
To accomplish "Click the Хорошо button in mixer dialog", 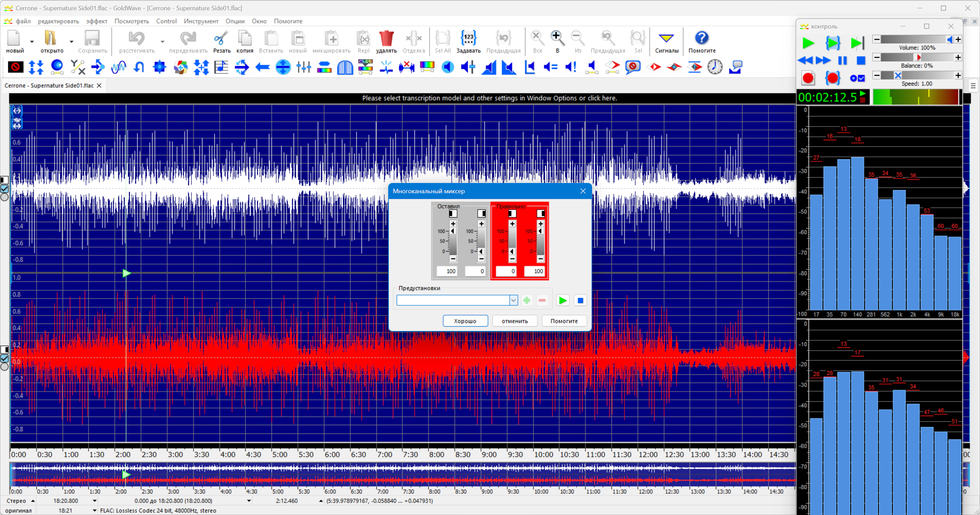I will [x=465, y=321].
